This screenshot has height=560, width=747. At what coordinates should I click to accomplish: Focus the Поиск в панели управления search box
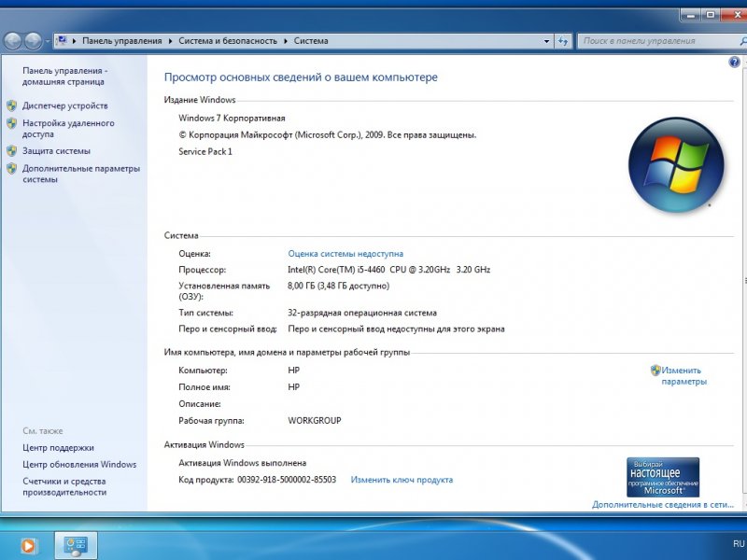[662, 41]
